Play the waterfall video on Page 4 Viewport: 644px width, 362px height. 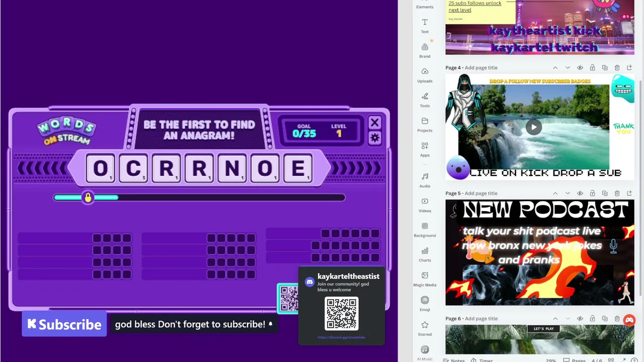click(534, 127)
